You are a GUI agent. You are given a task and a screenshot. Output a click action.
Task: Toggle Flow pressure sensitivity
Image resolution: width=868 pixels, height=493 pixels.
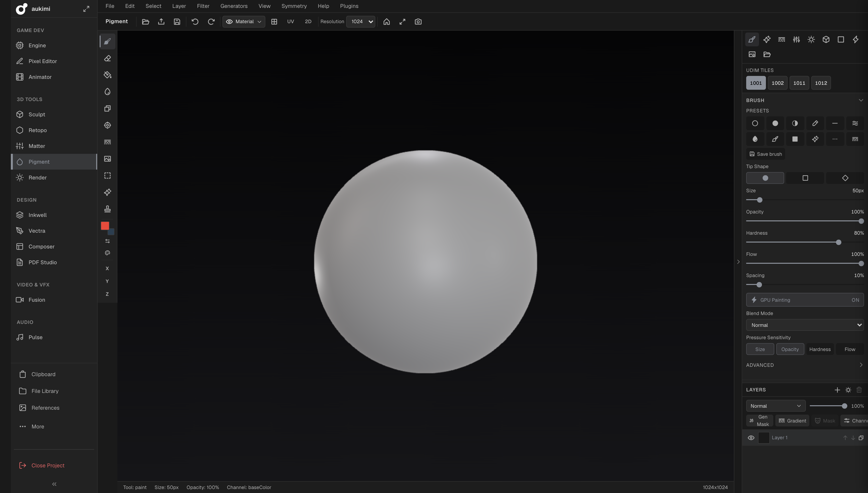(x=850, y=350)
